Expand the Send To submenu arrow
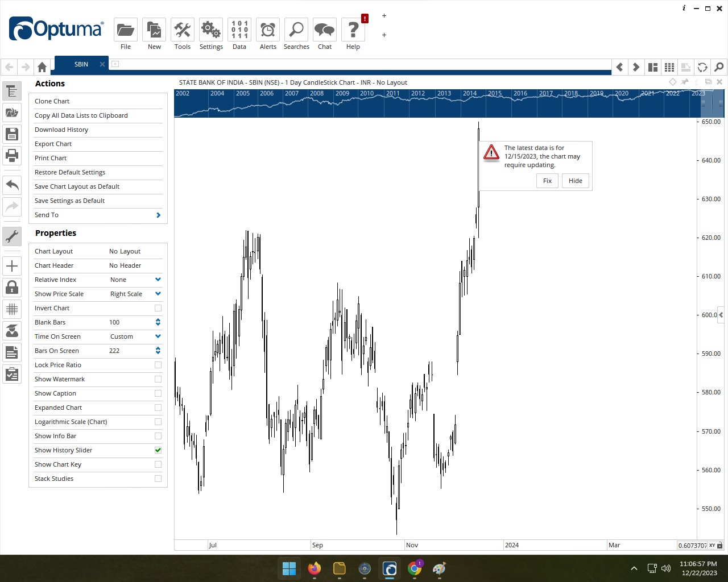The height and width of the screenshot is (582, 728). 158,215
